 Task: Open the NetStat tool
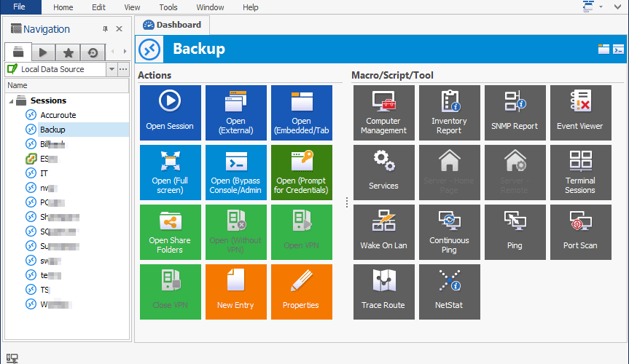coord(449,290)
